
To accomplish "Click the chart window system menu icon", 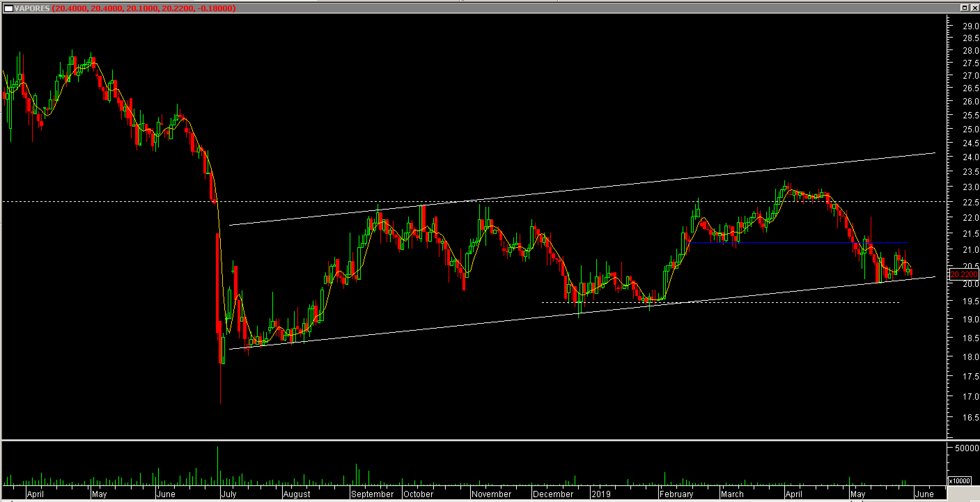I will pyautogui.click(x=8, y=8).
